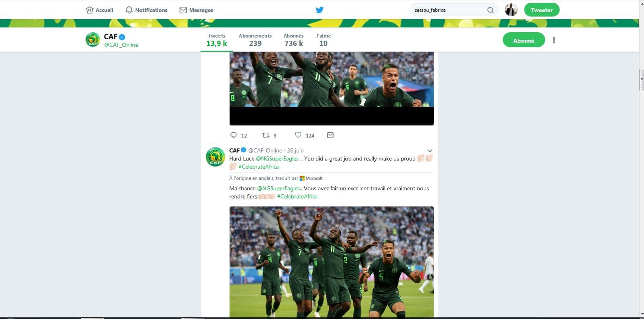The height and width of the screenshot is (319, 644).
Task: Open the three-dot profile options menu
Action: pos(554,40)
